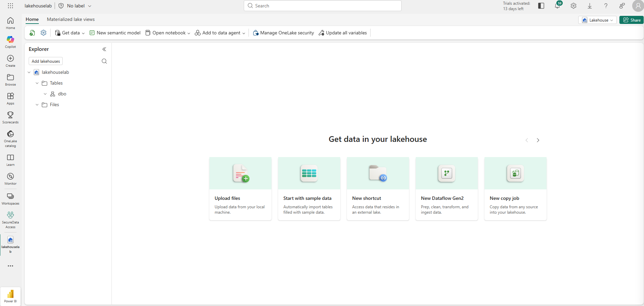
Task: Select the Start with sample data card
Action: (x=309, y=189)
